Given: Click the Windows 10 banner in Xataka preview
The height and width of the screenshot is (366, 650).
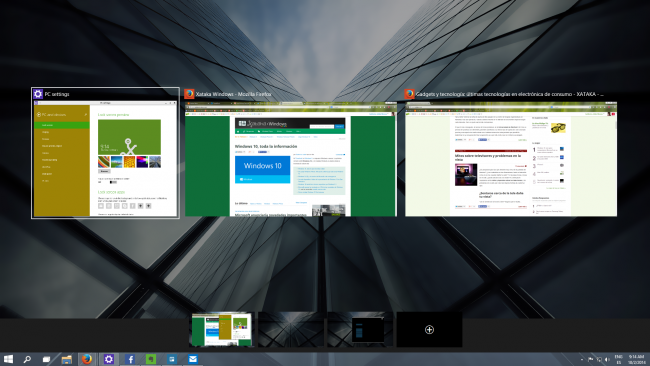Looking at the screenshot, I should 262,169.
